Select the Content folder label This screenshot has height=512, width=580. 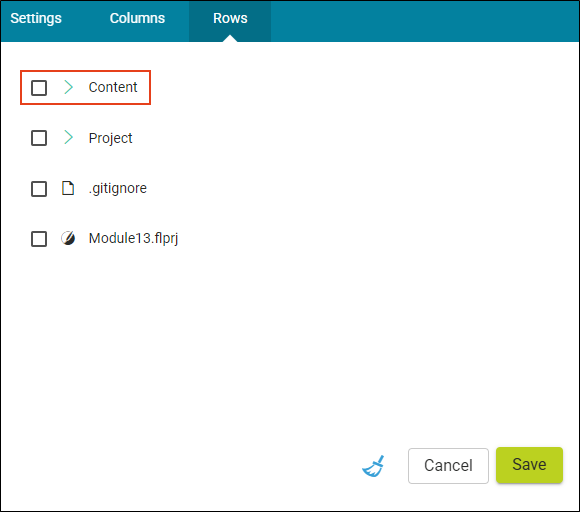[113, 87]
